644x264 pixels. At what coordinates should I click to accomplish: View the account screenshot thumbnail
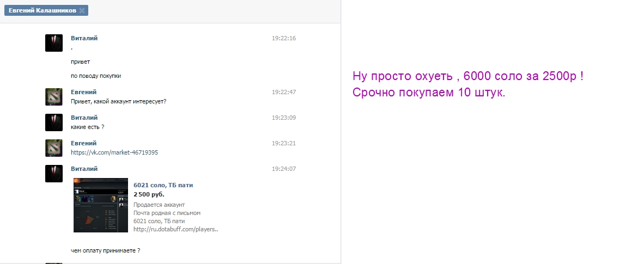(101, 205)
